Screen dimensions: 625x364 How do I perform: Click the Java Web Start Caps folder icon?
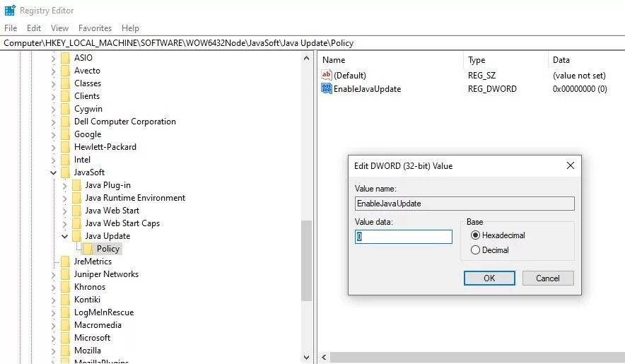[x=76, y=223]
